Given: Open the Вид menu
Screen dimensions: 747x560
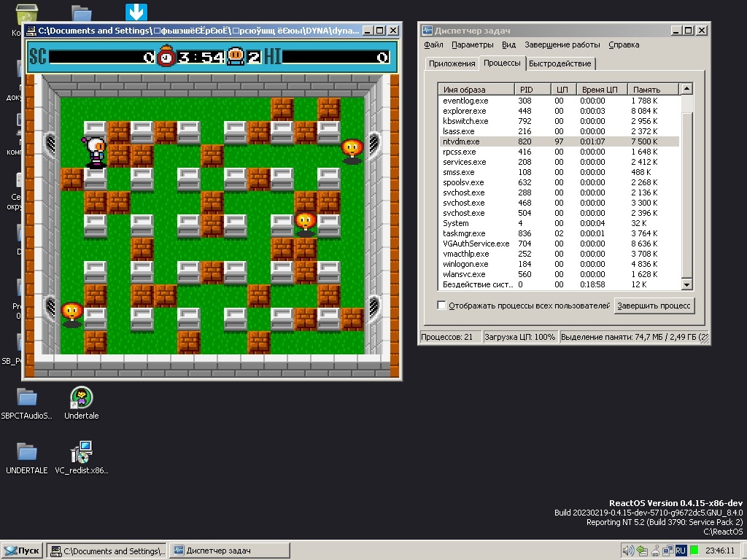Looking at the screenshot, I should (508, 44).
